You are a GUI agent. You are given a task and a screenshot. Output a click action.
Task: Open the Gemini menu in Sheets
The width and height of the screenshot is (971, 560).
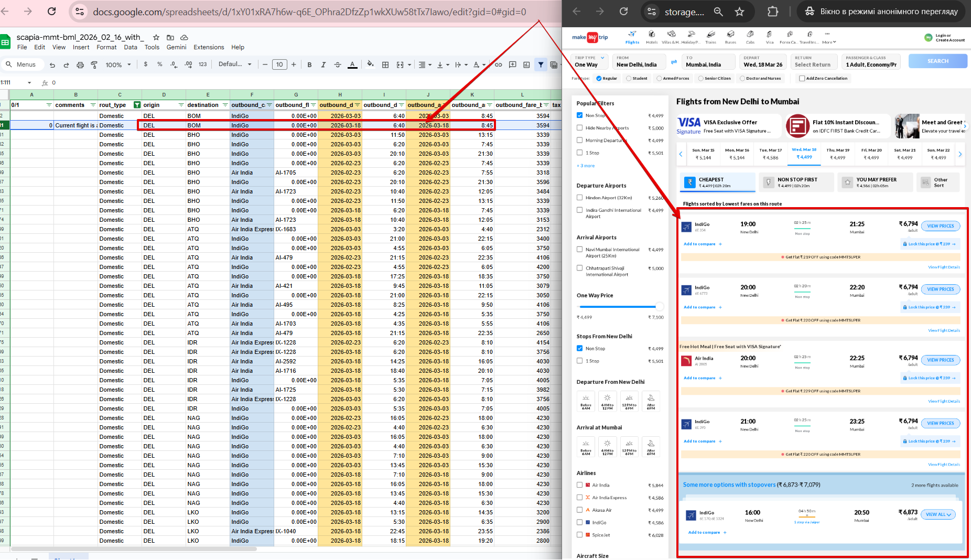tap(176, 47)
